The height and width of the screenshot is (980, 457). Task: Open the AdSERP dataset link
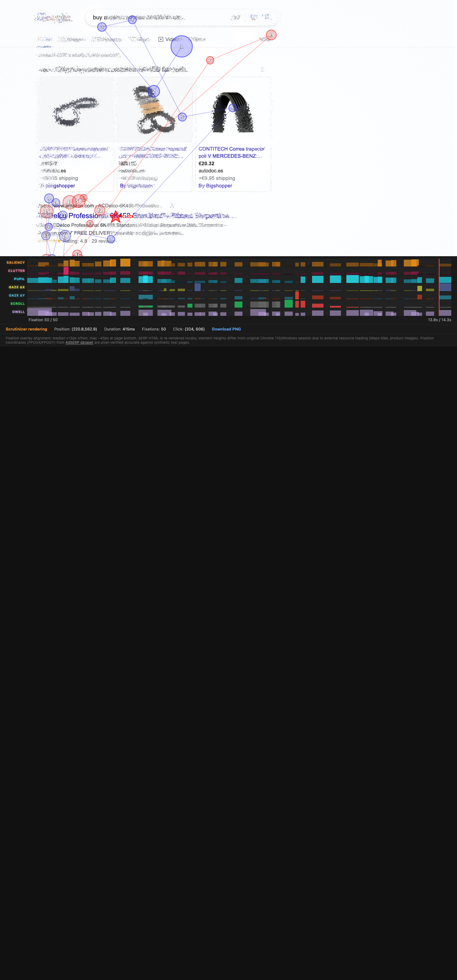(79, 342)
